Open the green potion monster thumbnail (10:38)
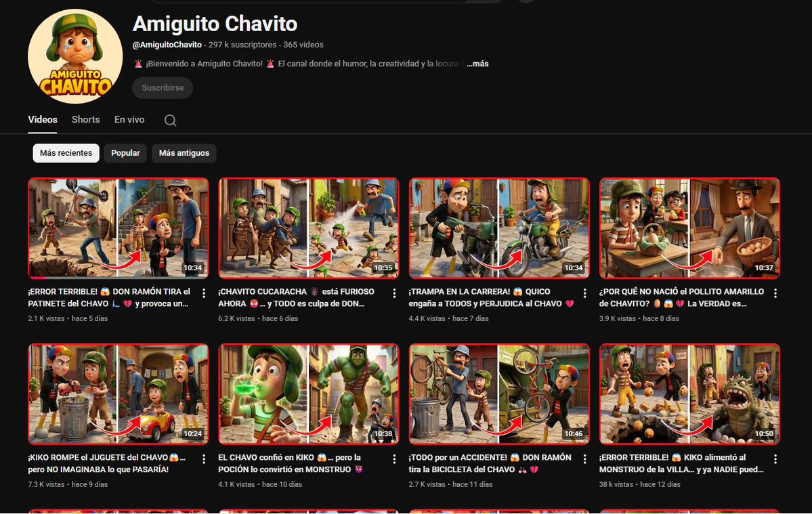 [x=309, y=394]
